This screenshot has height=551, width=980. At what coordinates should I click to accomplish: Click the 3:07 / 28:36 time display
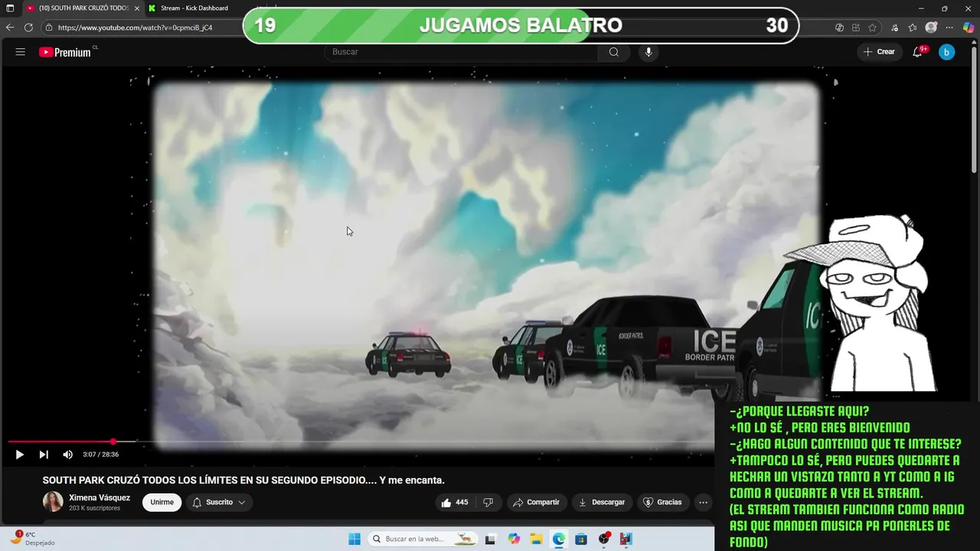(101, 455)
